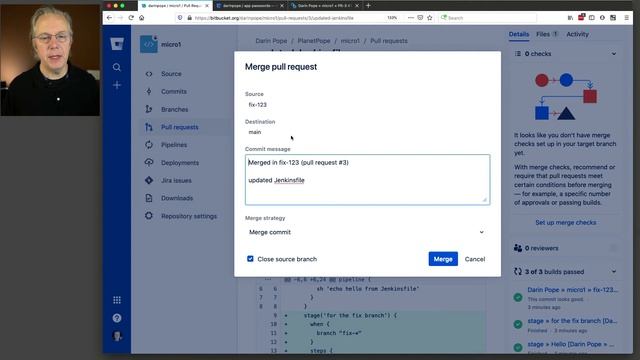Click inside the Commit message text area

click(367, 180)
